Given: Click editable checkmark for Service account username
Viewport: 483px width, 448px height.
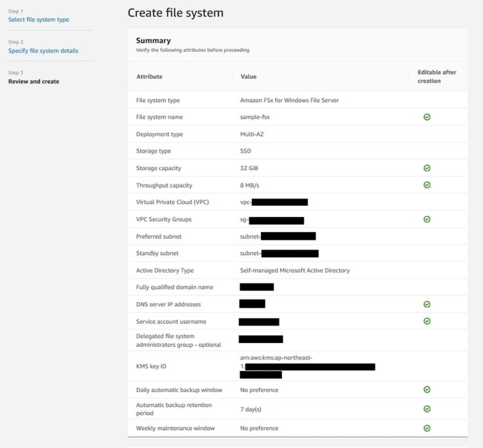Looking at the screenshot, I should point(427,321).
